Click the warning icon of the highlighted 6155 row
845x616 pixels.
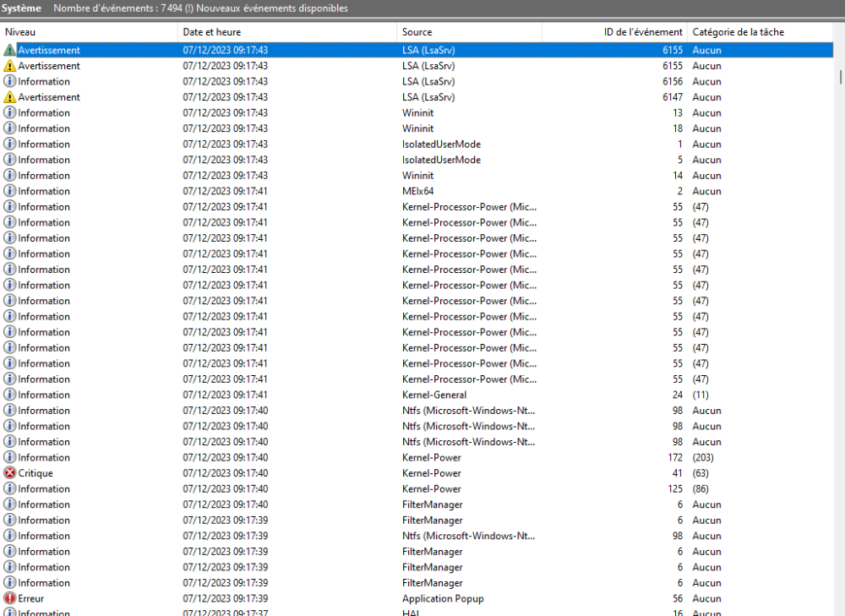coord(9,50)
